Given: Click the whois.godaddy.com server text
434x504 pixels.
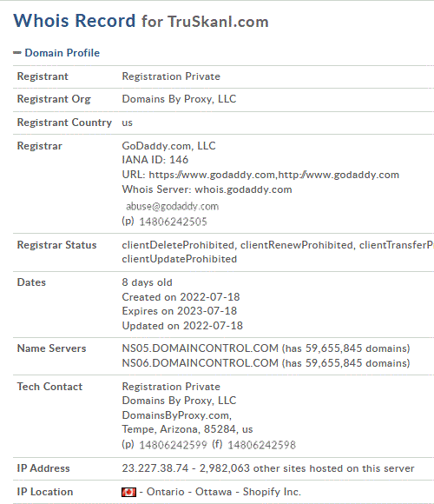Looking at the screenshot, I should pos(243,189).
